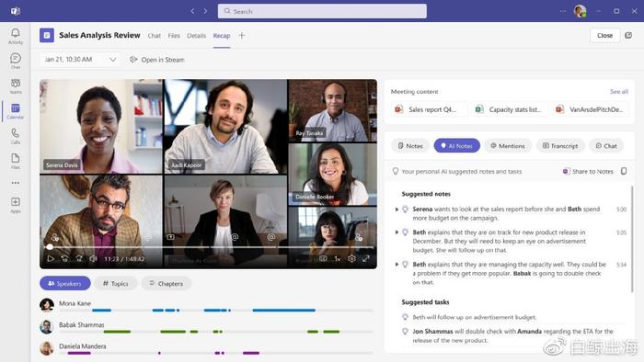Switch to the Speakers view pill

pyautogui.click(x=65, y=283)
